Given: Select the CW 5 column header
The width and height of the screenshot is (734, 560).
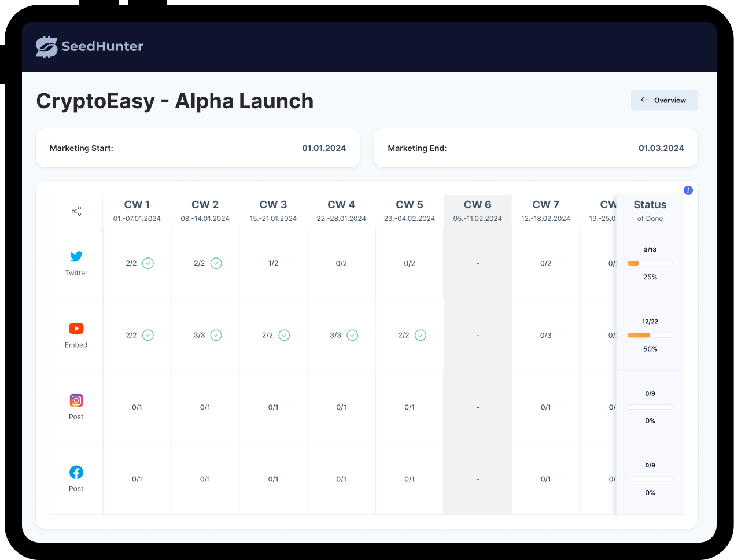Looking at the screenshot, I should pyautogui.click(x=410, y=211).
